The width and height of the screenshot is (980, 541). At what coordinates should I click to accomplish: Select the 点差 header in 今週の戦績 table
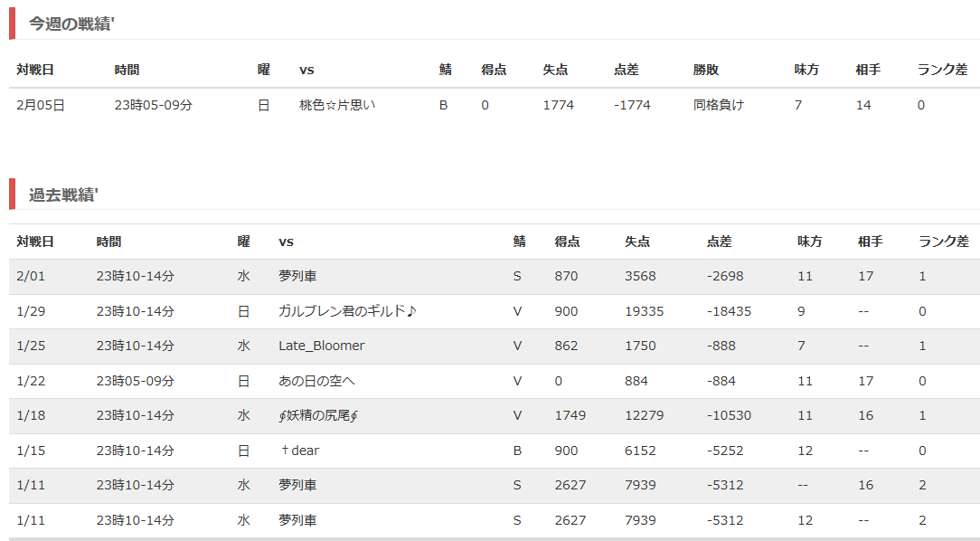[627, 70]
